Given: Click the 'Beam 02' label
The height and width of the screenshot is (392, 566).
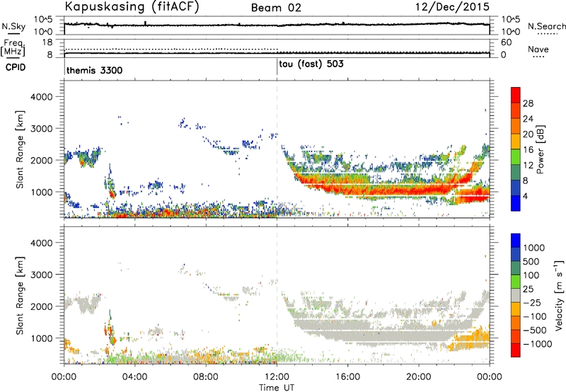Looking at the screenshot, I should click(x=276, y=8).
